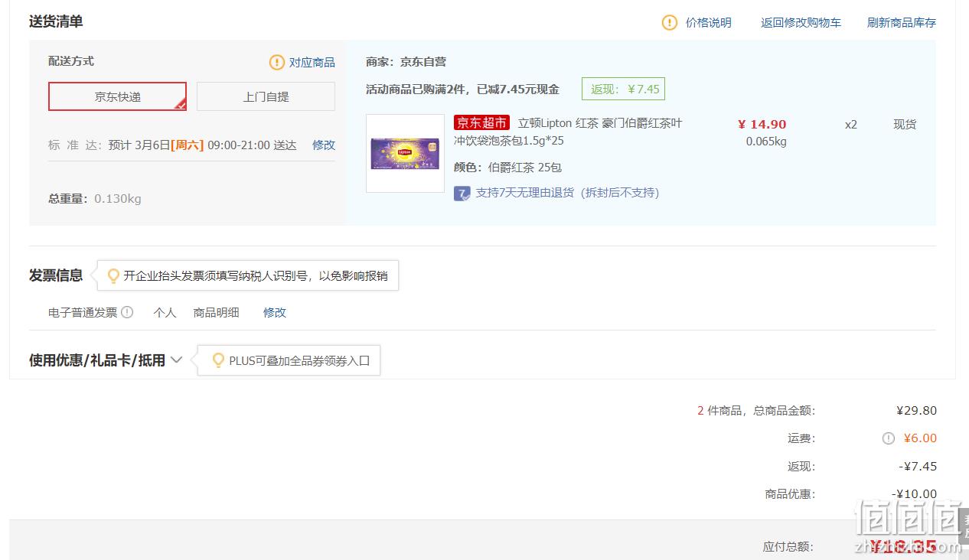Modify invoice info with 修改 link

pos(275,312)
